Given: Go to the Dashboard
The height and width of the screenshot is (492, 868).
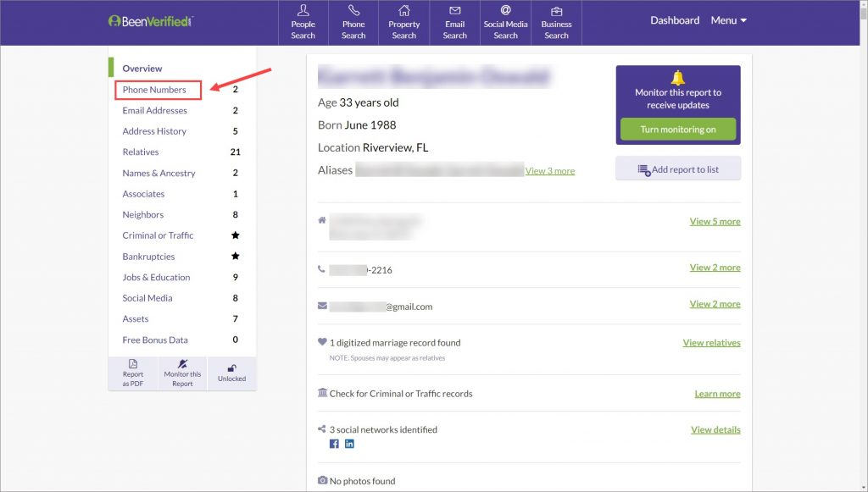Looking at the screenshot, I should [674, 20].
